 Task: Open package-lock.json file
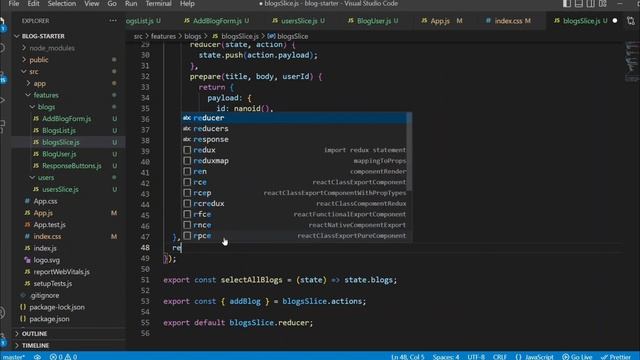[57, 307]
